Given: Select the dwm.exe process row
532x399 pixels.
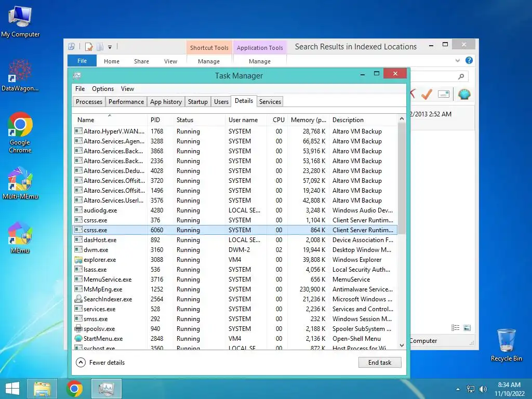Looking at the screenshot, I should tap(235, 250).
